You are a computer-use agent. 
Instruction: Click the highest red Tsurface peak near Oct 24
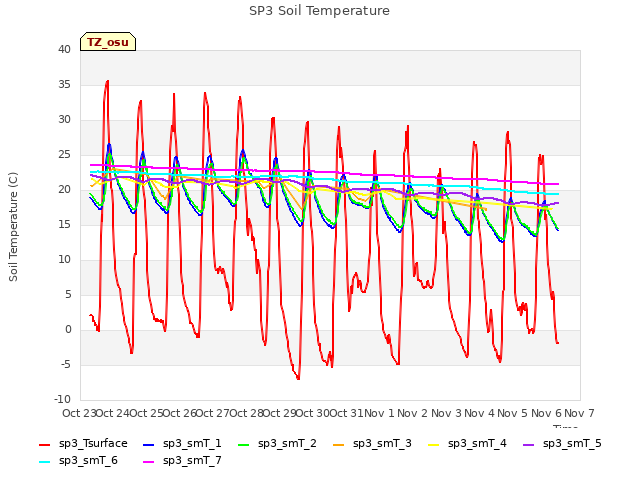tap(107, 81)
